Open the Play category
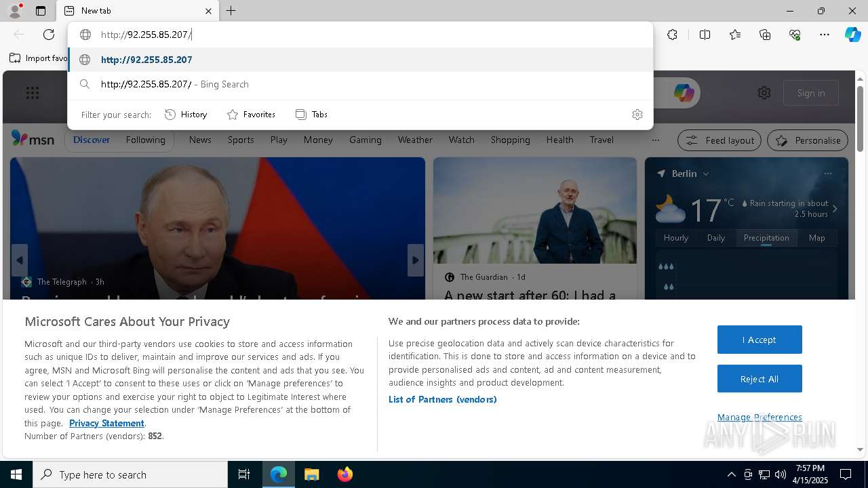This screenshot has height=488, width=868. (279, 140)
